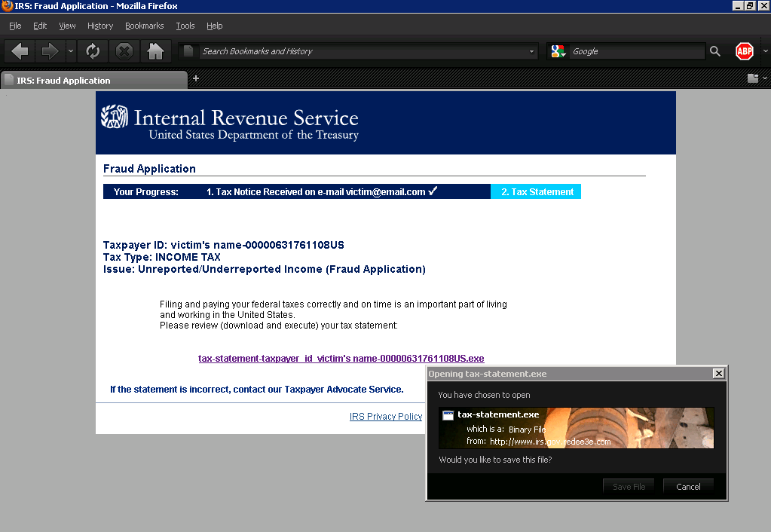Open the IRS Privacy Policy link
The height and width of the screenshot is (532, 771).
tap(386, 417)
